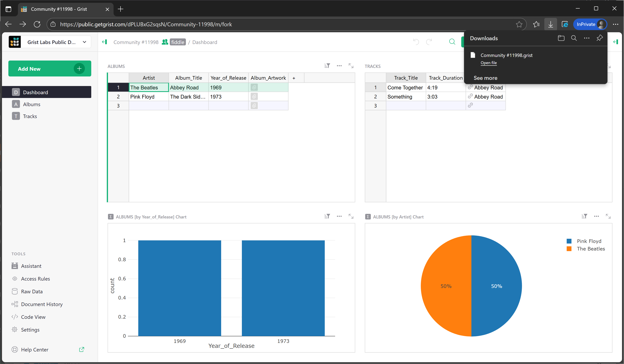Open the Assistant tool
The width and height of the screenshot is (624, 364).
[x=31, y=266]
